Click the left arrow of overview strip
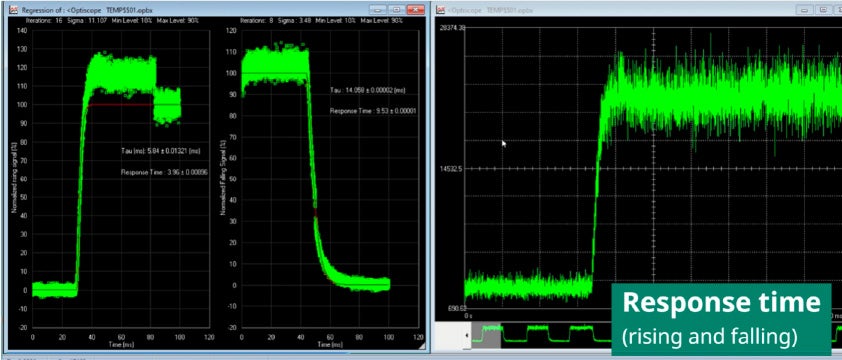Screen dimensions: 842x360 click(467, 336)
